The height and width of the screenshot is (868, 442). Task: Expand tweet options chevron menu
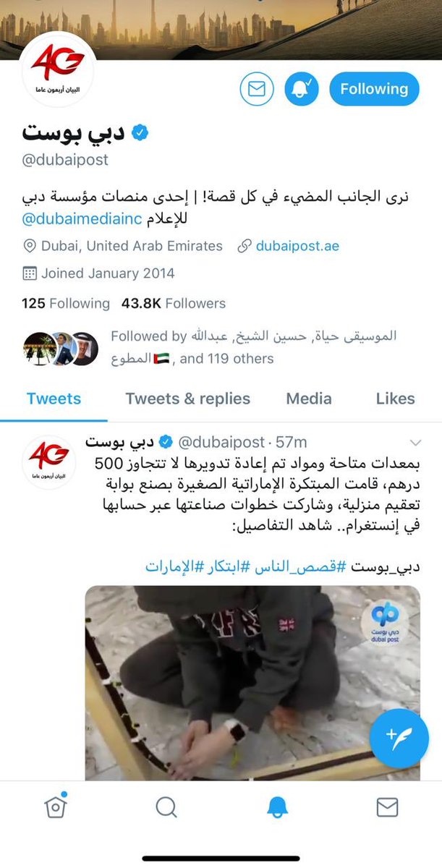[x=415, y=442]
